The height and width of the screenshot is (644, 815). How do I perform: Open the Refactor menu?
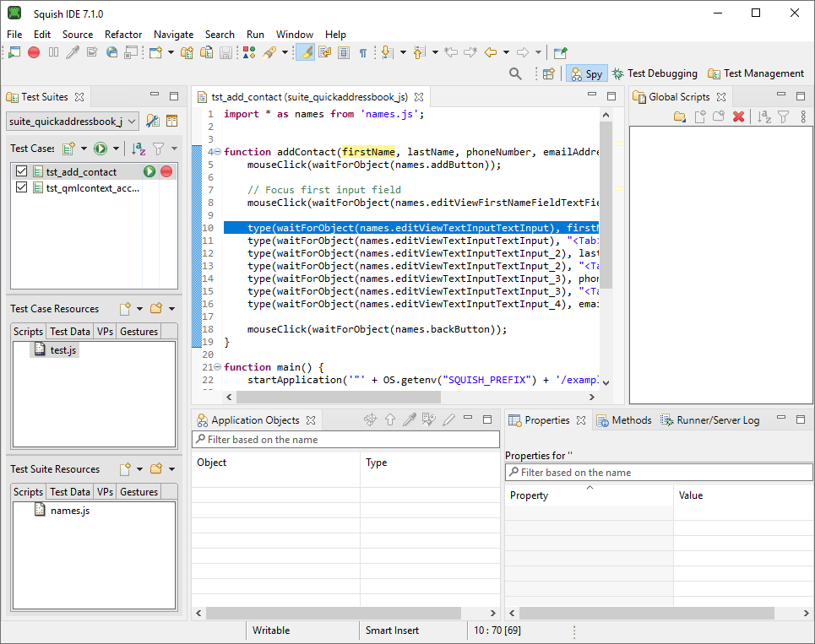click(x=123, y=35)
